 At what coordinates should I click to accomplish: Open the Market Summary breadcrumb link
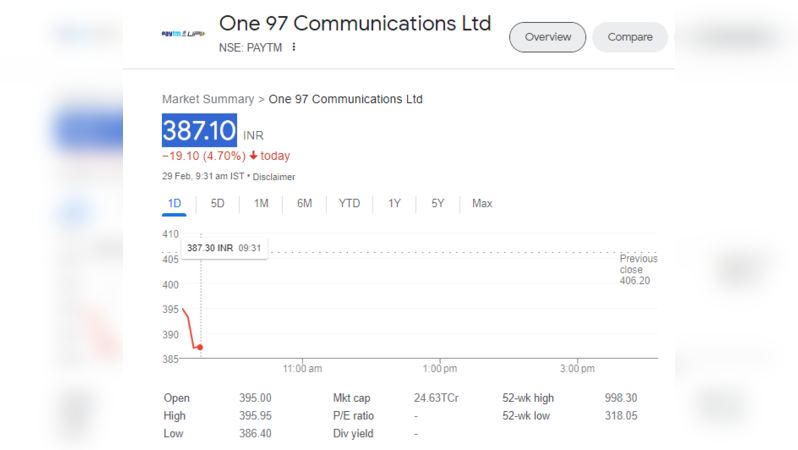[x=208, y=99]
